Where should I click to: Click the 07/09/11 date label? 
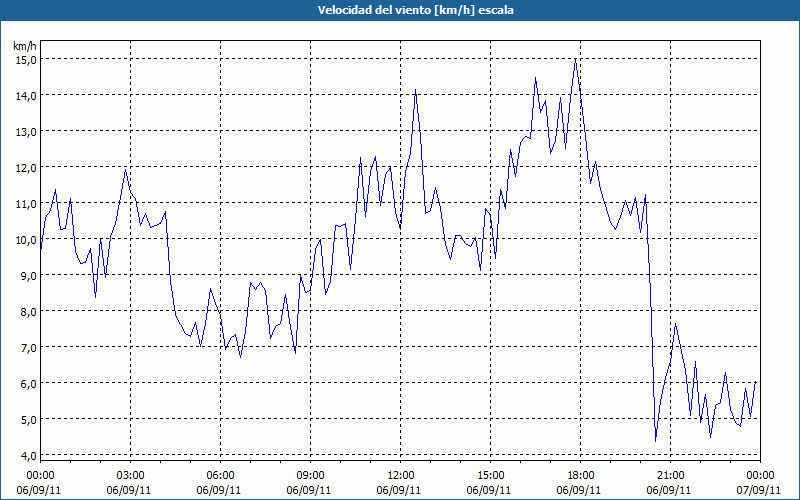click(758, 490)
